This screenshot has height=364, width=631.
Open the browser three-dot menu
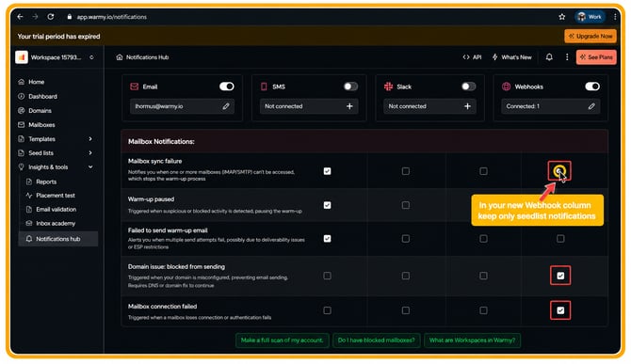(615, 17)
